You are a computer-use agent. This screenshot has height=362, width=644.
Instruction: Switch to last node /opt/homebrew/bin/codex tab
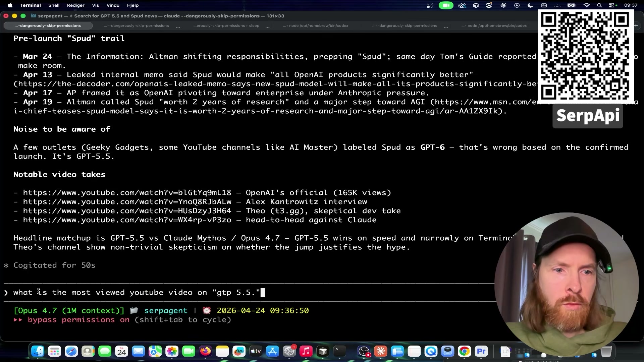click(x=494, y=25)
